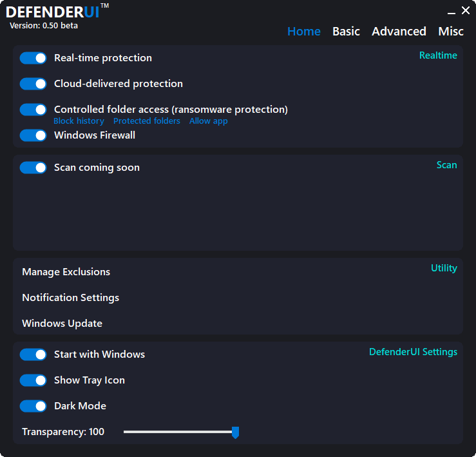Toggle Controlled folder access switch
Viewport: 476px width, 457px height.
click(33, 110)
